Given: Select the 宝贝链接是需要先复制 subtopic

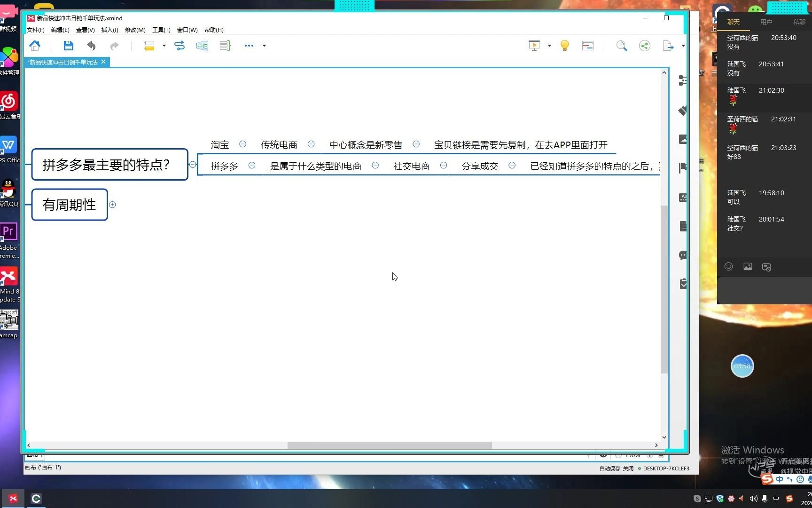Looking at the screenshot, I should 521,145.
